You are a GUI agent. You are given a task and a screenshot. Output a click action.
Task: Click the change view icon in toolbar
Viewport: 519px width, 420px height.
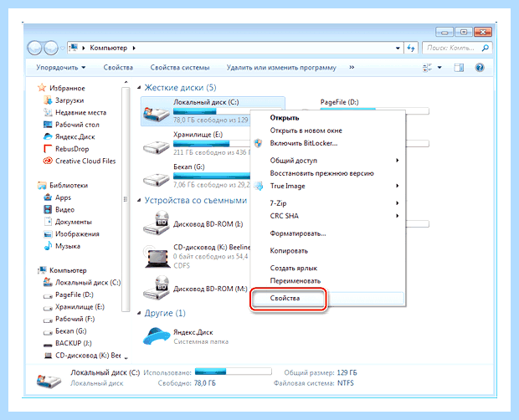pos(427,68)
